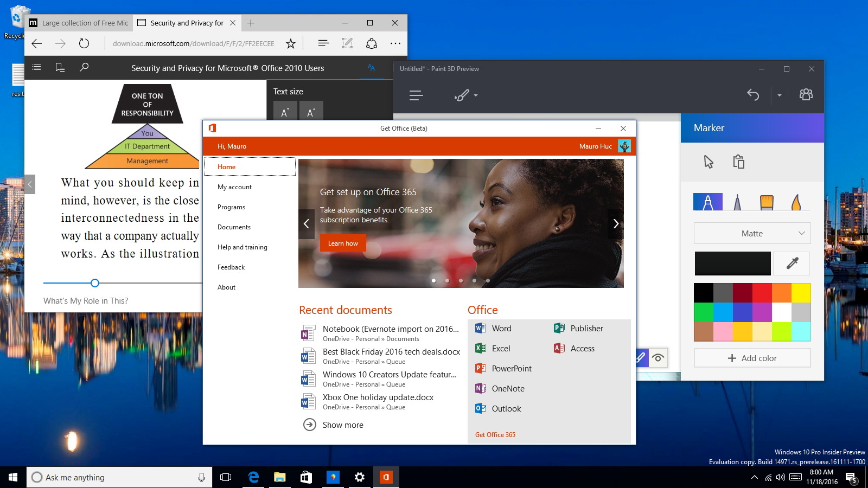Image resolution: width=868 pixels, height=488 pixels.
Task: Go to next banner slide in Get Office
Action: (616, 224)
